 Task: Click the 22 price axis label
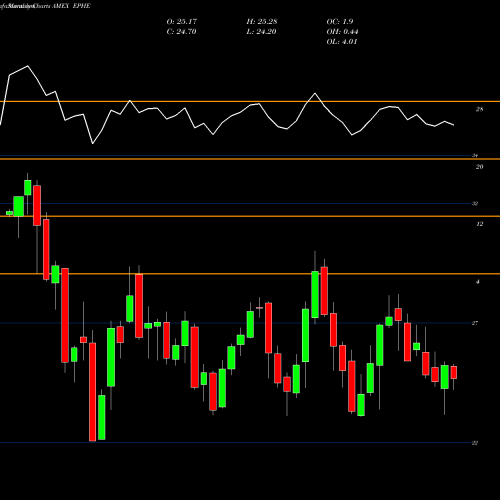pos(475,443)
